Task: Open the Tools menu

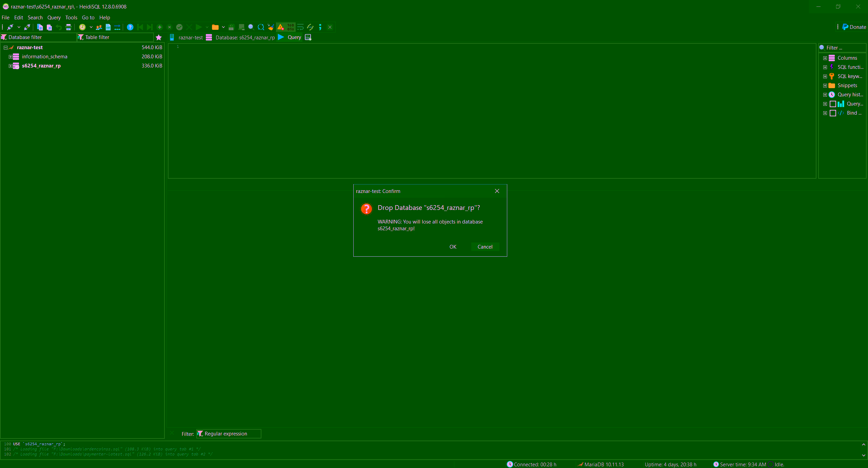Action: pos(71,18)
